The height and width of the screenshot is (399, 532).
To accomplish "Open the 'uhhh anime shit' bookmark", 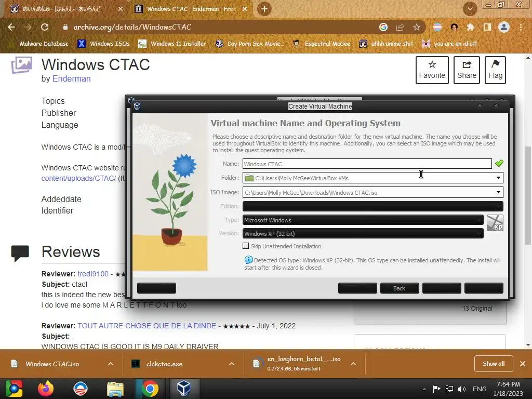I will 386,44.
